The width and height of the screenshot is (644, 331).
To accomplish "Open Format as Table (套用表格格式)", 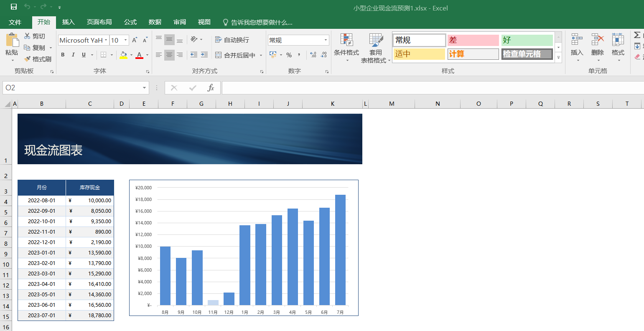I will [x=376, y=48].
